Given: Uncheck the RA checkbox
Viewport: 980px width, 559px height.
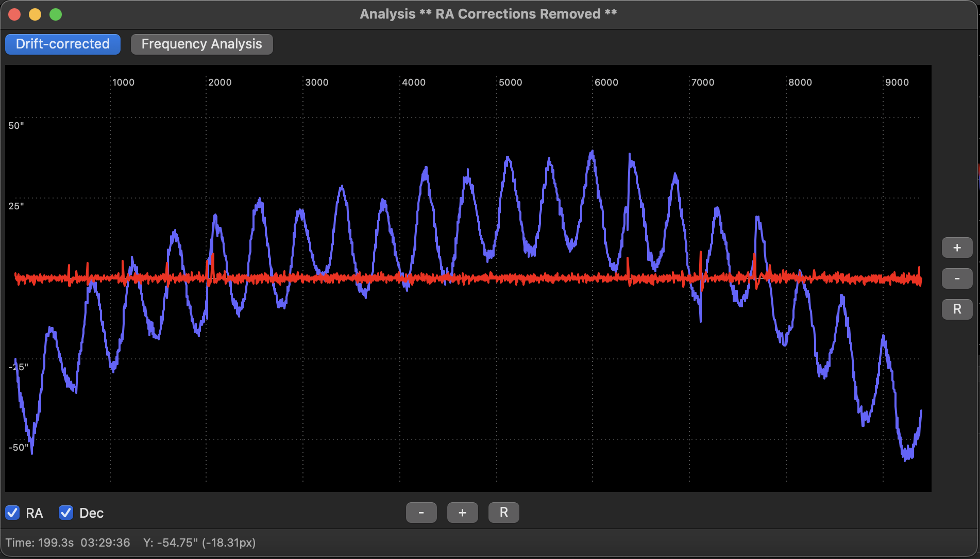Looking at the screenshot, I should (x=12, y=513).
